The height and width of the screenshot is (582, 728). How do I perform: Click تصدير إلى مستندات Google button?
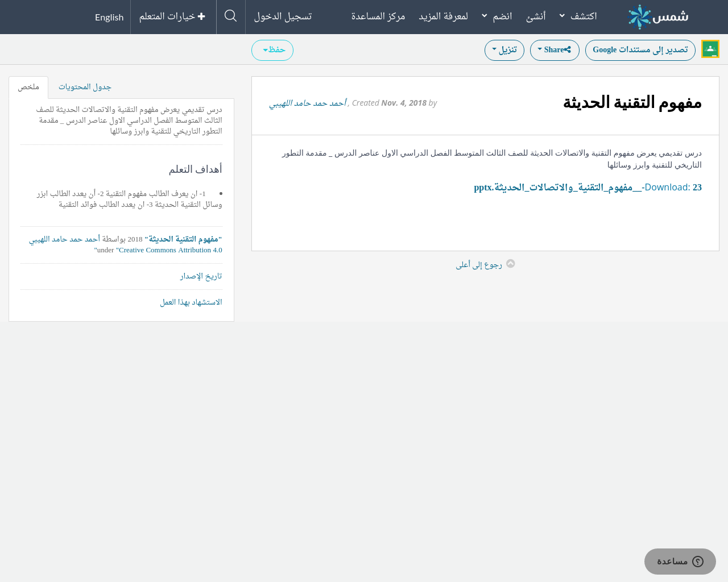click(640, 50)
